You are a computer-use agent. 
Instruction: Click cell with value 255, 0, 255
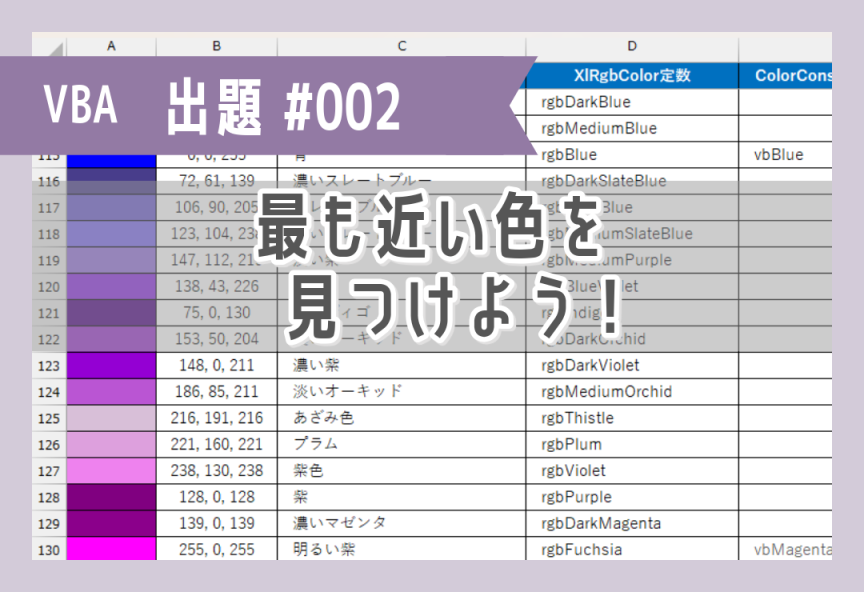pyautogui.click(x=217, y=549)
